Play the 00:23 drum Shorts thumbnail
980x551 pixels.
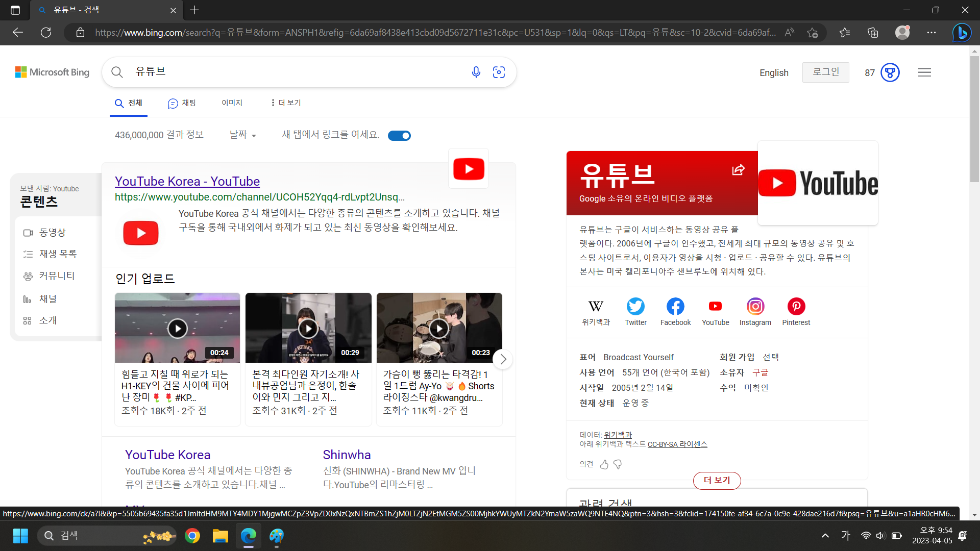439,328
